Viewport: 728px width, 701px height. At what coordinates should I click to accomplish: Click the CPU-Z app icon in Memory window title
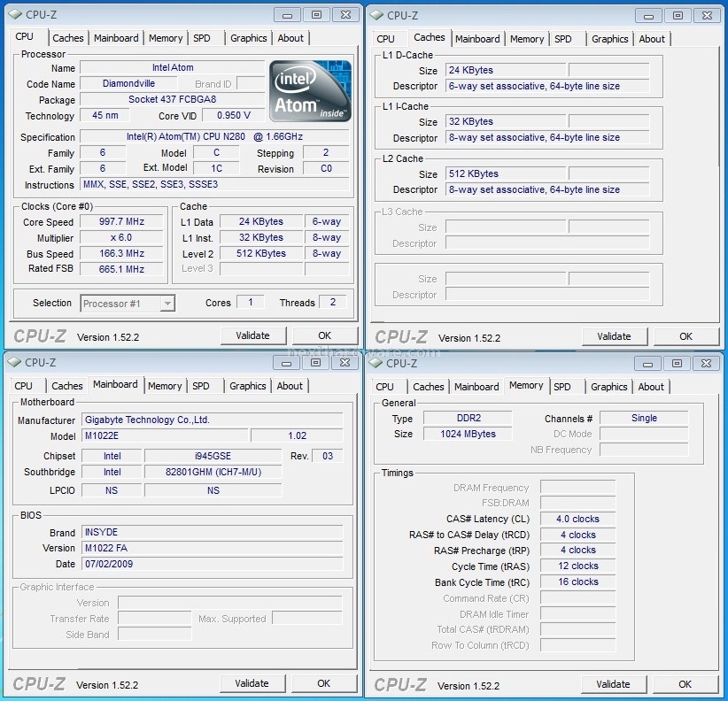click(x=376, y=363)
